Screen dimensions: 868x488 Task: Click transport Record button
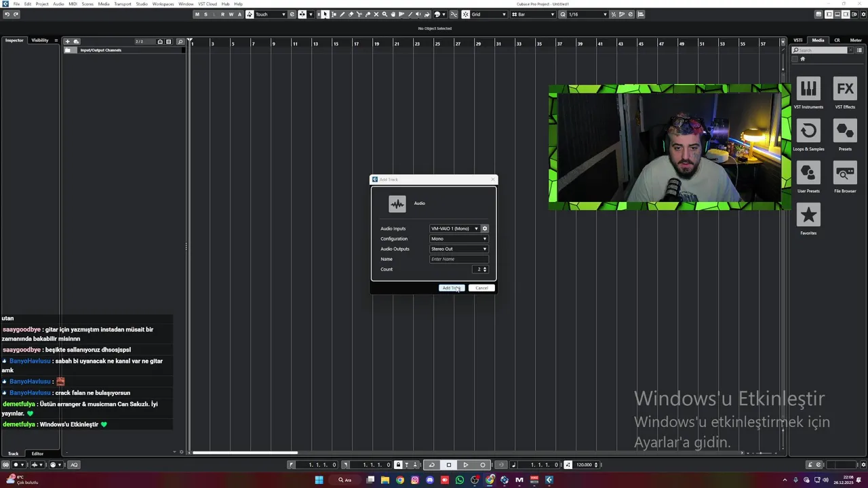click(x=483, y=464)
